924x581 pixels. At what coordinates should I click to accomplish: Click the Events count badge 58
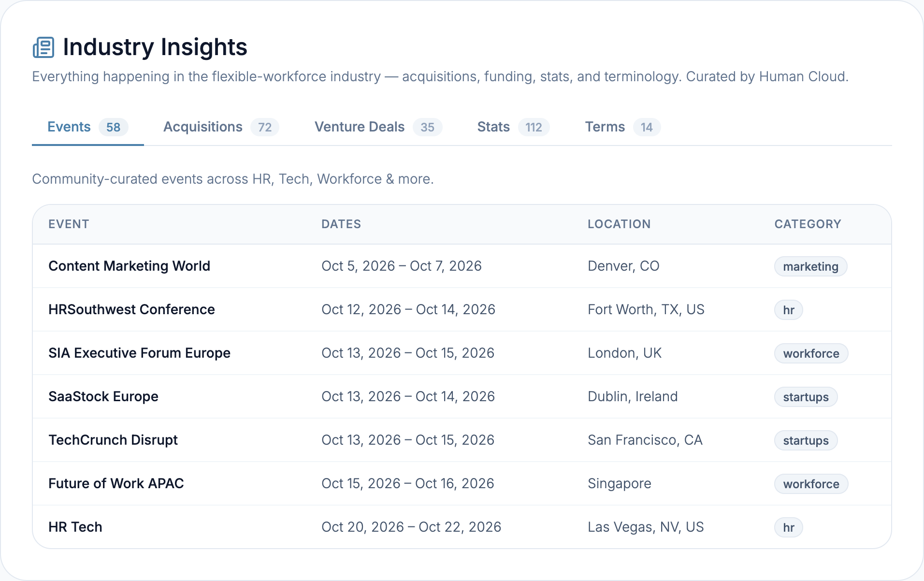(x=113, y=127)
